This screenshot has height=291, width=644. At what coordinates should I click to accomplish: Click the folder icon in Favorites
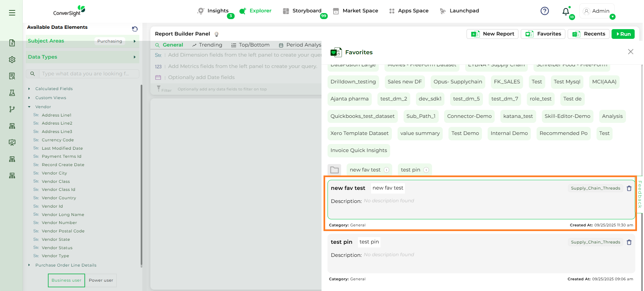334,170
